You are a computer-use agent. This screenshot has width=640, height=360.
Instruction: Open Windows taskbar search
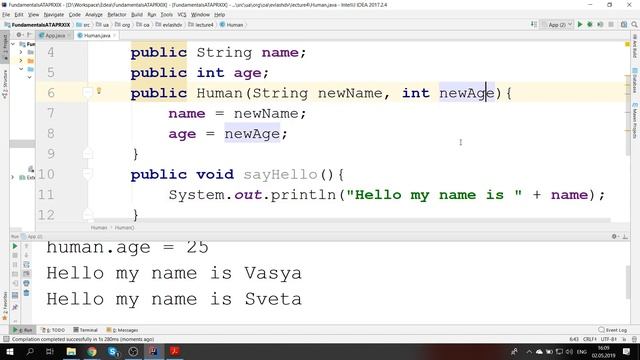coord(30,351)
